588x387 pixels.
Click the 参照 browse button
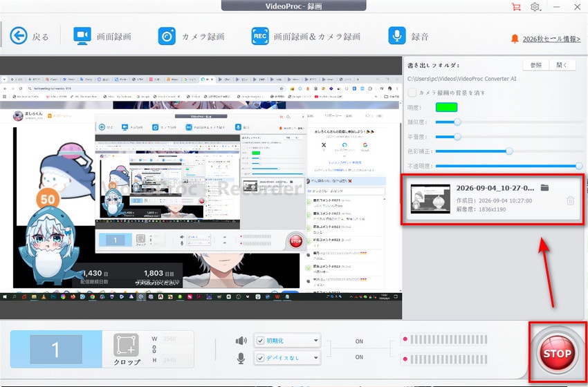tap(536, 65)
